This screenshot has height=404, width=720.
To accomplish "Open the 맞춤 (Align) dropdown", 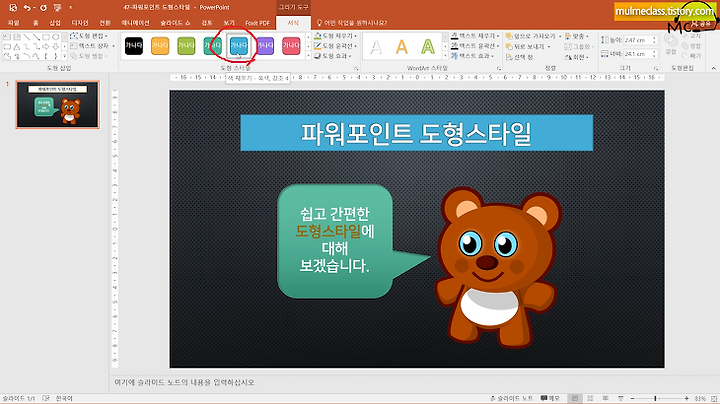I will coord(577,36).
